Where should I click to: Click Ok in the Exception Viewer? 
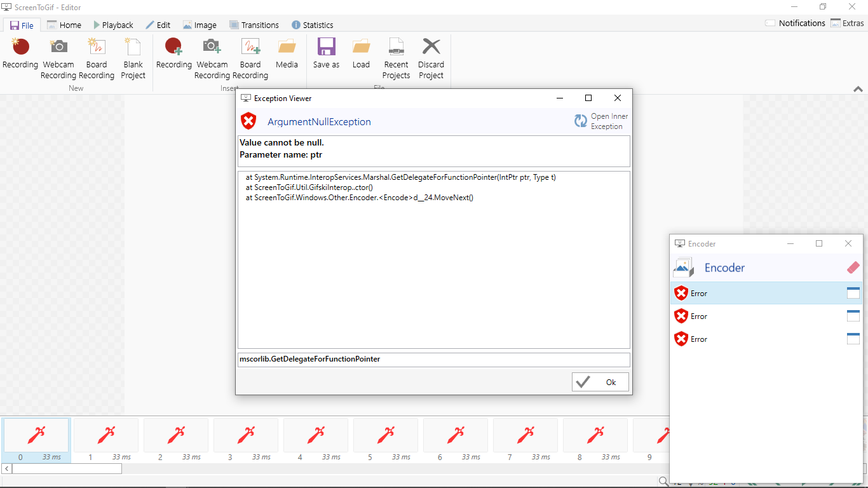point(600,382)
